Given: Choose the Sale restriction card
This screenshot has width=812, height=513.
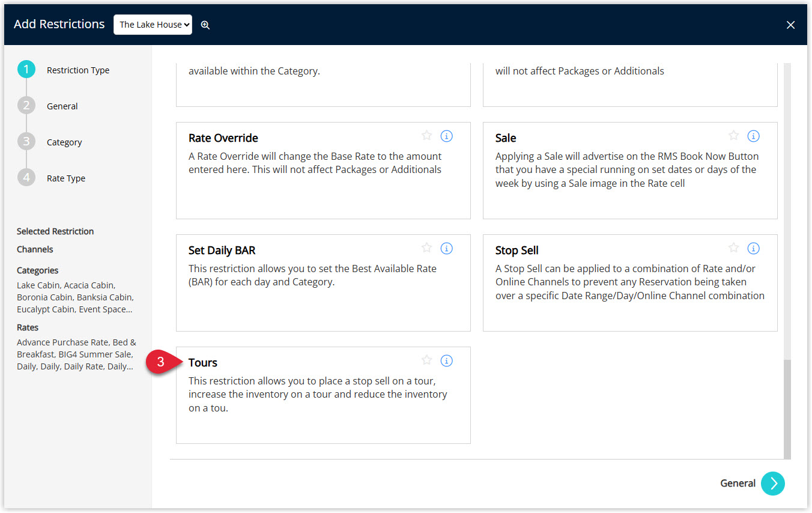Looking at the screenshot, I should [x=630, y=171].
